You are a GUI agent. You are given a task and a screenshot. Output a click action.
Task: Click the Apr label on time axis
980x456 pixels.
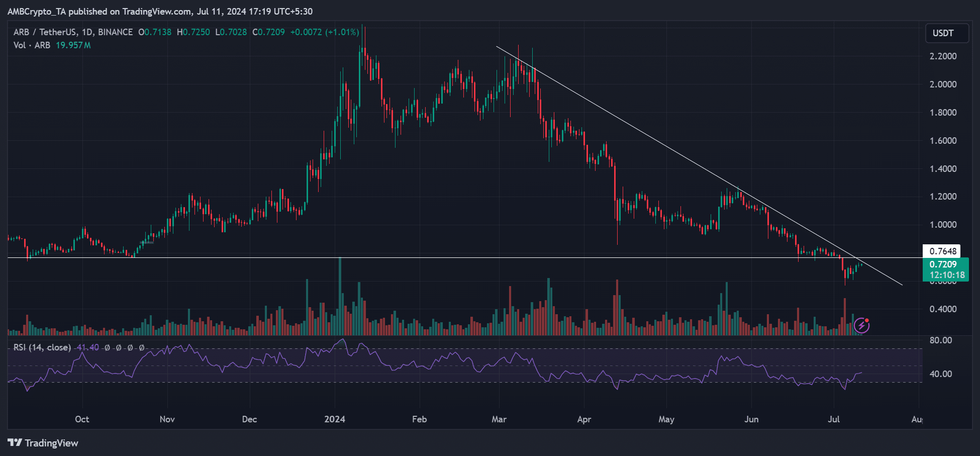tap(584, 419)
